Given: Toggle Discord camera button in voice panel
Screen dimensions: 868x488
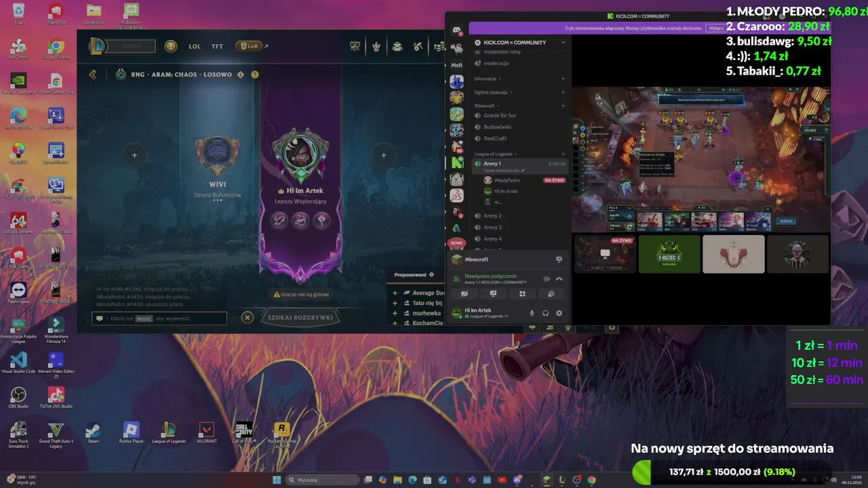Looking at the screenshot, I should pos(465,293).
